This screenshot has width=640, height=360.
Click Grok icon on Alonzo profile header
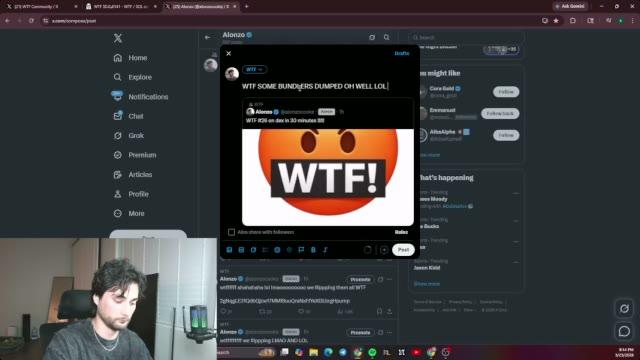[x=372, y=38]
